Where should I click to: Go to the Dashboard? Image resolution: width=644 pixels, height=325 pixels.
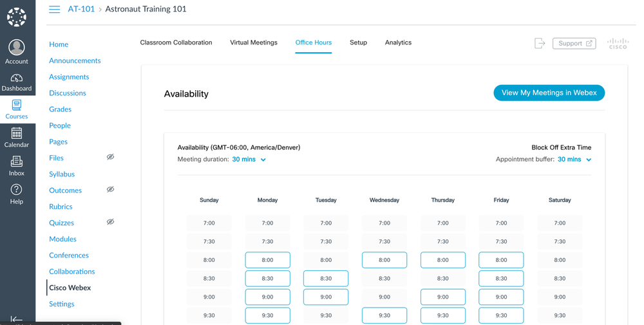17,82
